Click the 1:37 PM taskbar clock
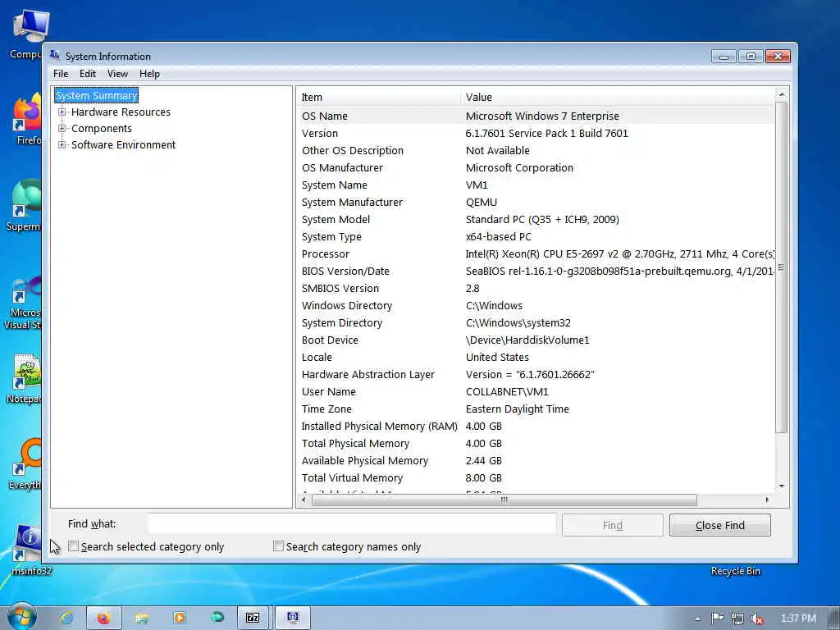 pyautogui.click(x=798, y=619)
